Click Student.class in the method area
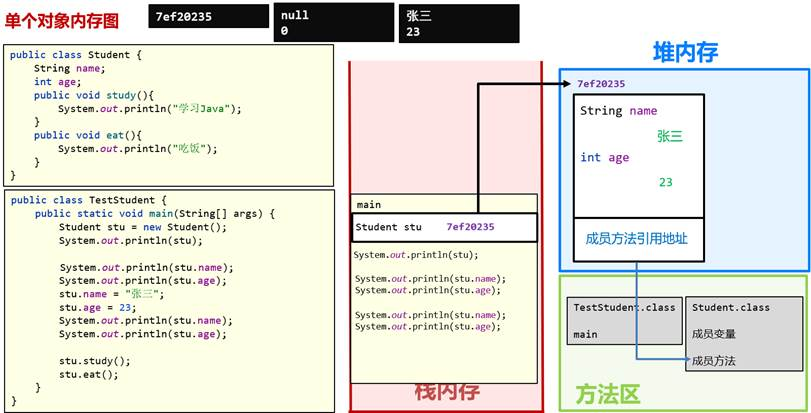This screenshot has width=811, height=413. 731,308
